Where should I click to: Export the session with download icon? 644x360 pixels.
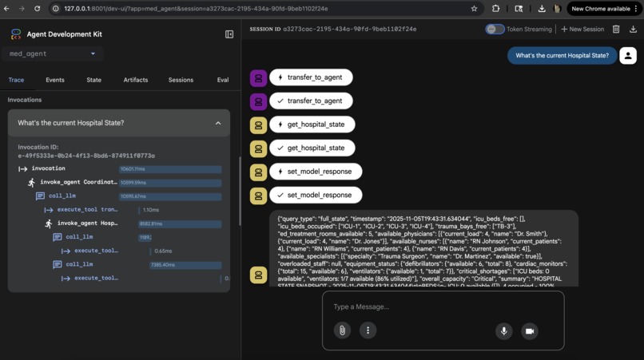click(633, 30)
